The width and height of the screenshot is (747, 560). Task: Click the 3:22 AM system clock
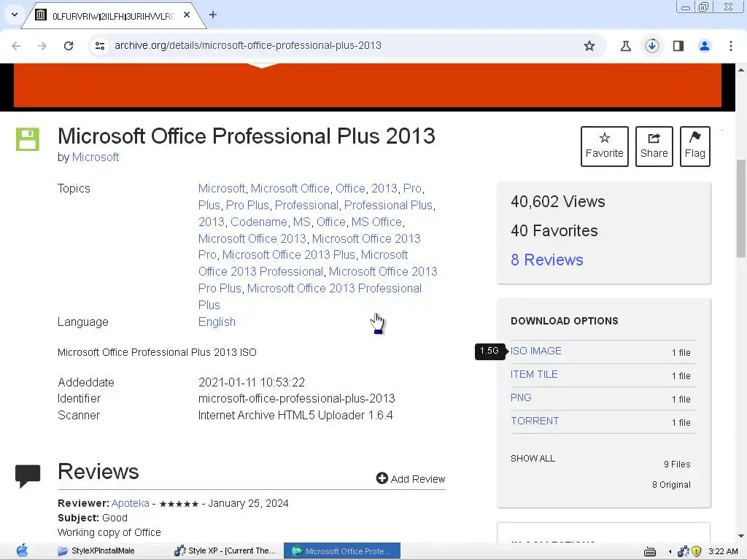tap(723, 551)
